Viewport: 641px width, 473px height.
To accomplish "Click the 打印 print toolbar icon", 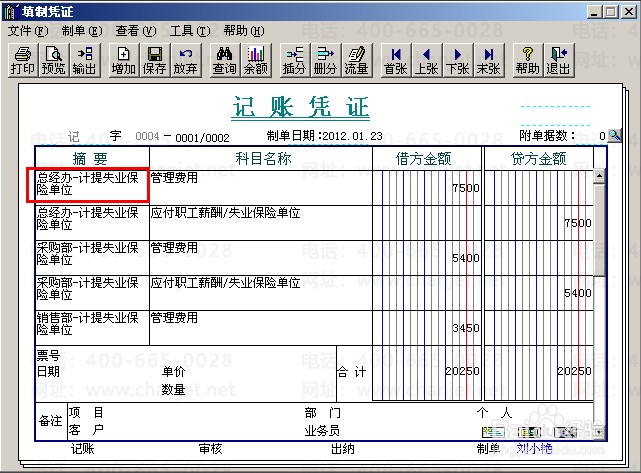I will 22,61.
